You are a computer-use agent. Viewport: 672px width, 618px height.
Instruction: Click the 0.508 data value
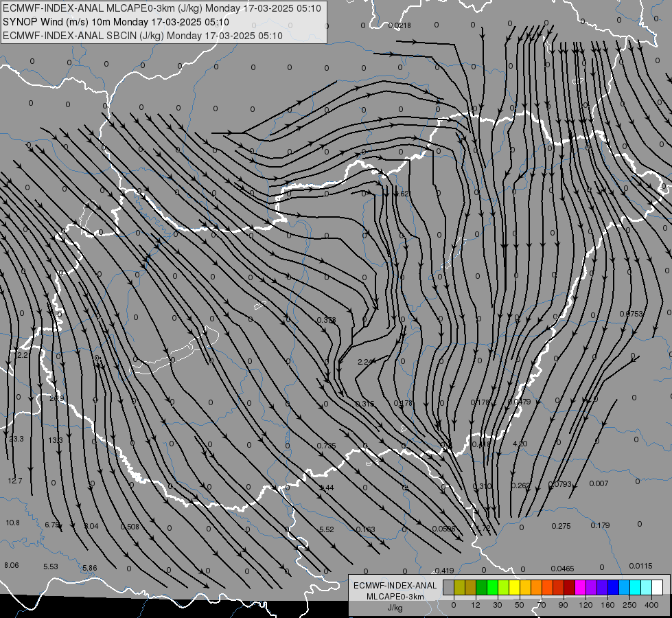pyautogui.click(x=130, y=527)
